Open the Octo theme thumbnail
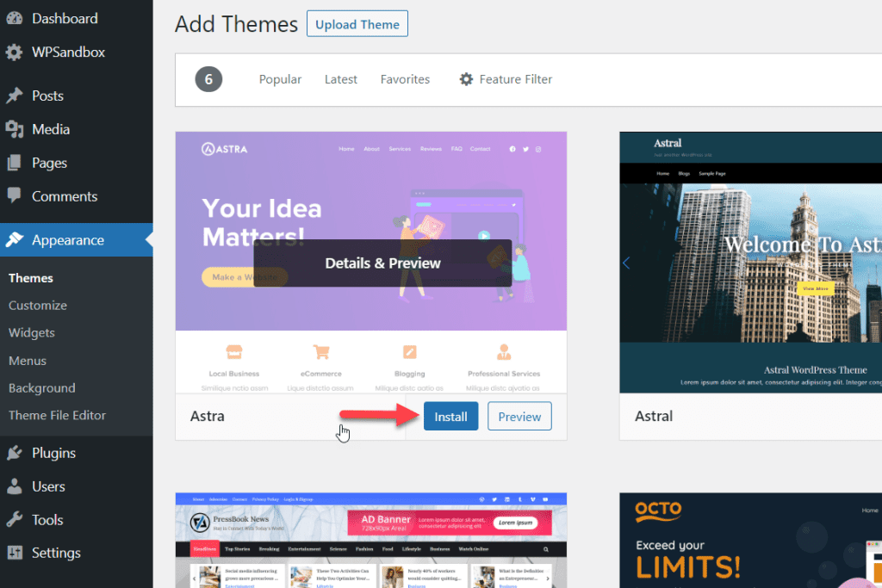Viewport: 882px width, 588px height. (x=751, y=541)
